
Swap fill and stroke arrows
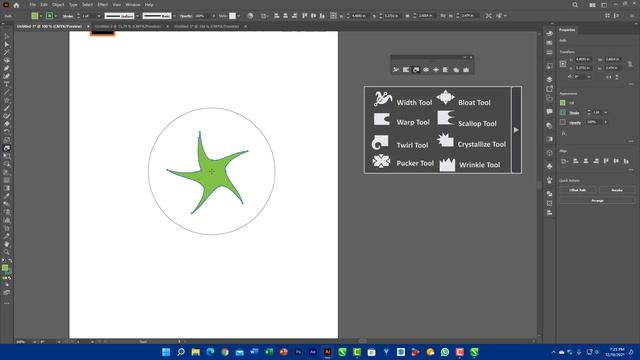point(10,260)
